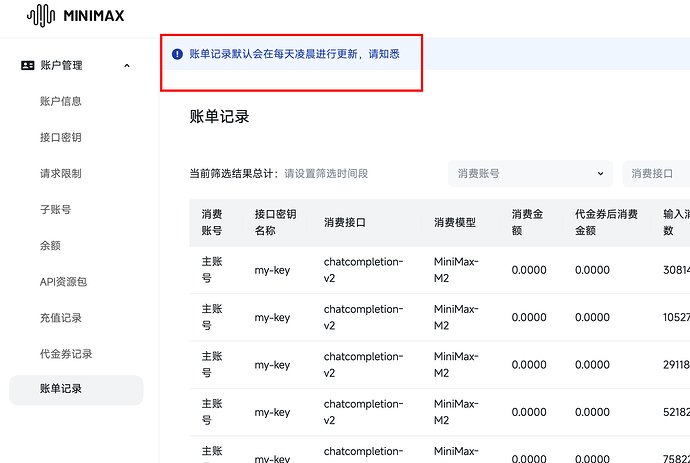Click the blue info icon in the notice banner
The height and width of the screenshot is (463, 690).
click(177, 54)
